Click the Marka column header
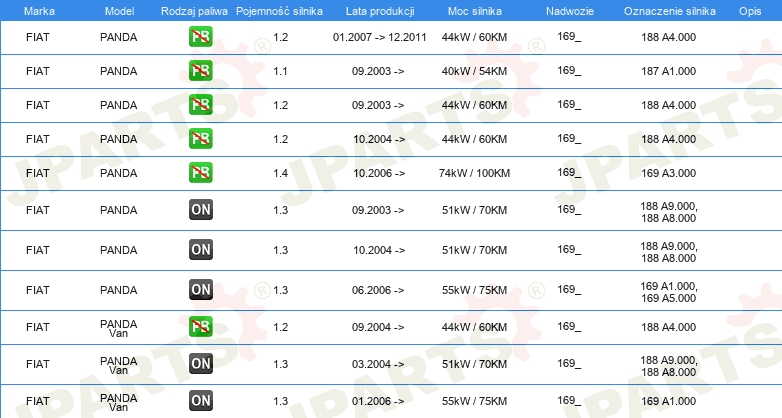This screenshot has width=782, height=418. pyautogui.click(x=39, y=11)
